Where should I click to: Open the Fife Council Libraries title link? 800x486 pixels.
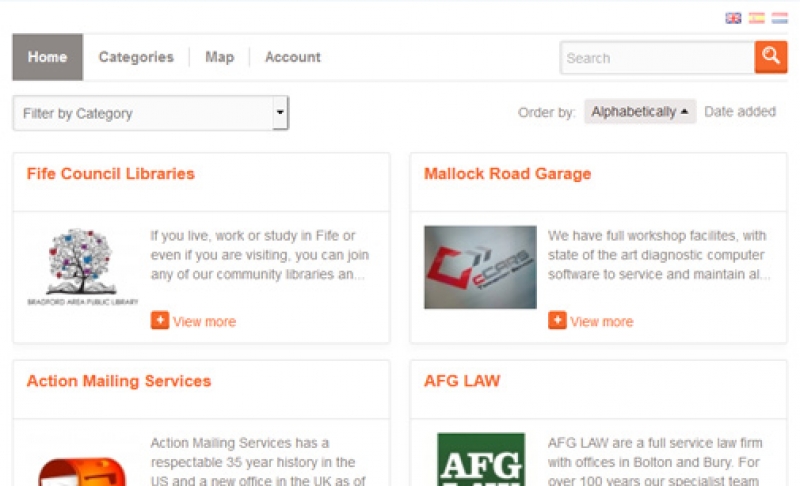(x=111, y=174)
